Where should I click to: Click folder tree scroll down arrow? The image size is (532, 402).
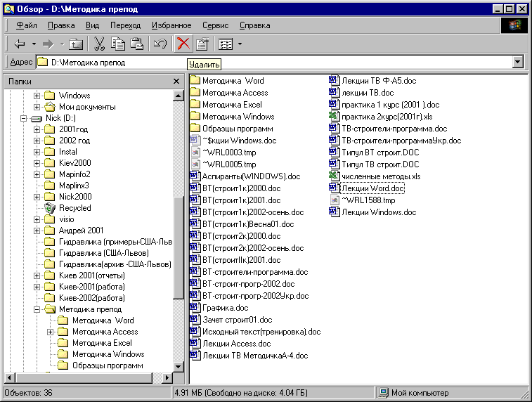178,366
